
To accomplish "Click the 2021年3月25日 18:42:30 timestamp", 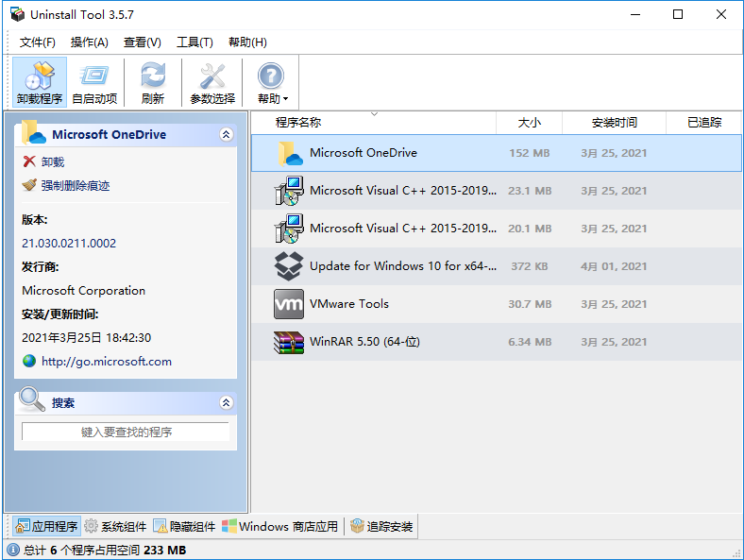I will point(86,337).
